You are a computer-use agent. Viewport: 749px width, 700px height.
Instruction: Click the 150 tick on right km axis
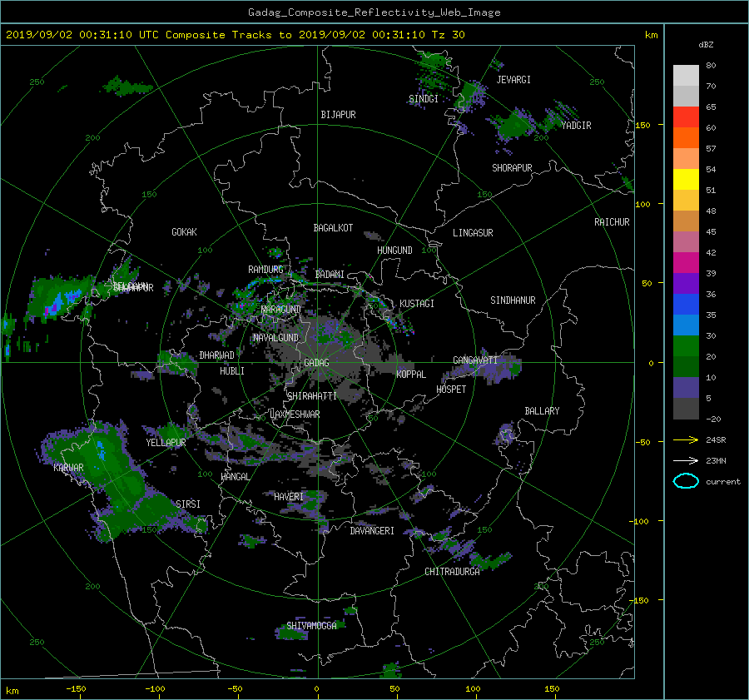[x=643, y=125]
